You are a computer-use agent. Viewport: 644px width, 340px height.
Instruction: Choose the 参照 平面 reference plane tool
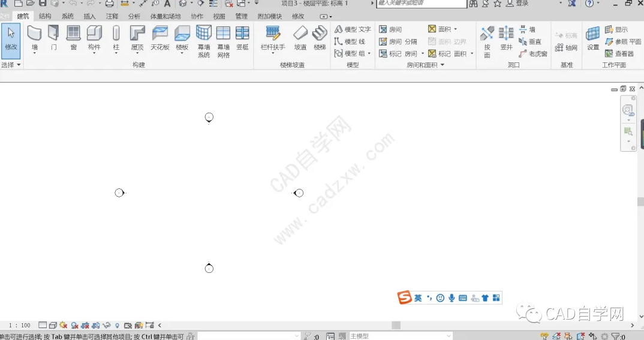[622, 41]
